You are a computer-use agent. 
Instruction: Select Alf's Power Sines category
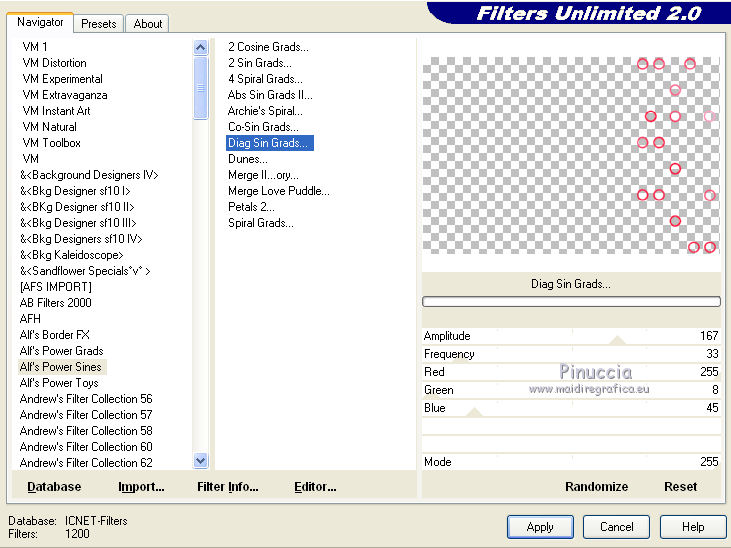coord(61,367)
